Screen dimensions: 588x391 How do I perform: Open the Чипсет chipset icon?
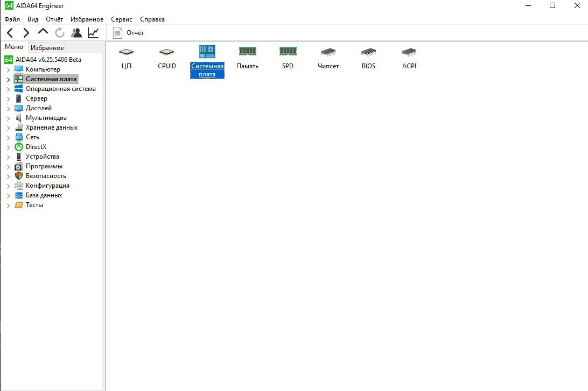coord(328,58)
